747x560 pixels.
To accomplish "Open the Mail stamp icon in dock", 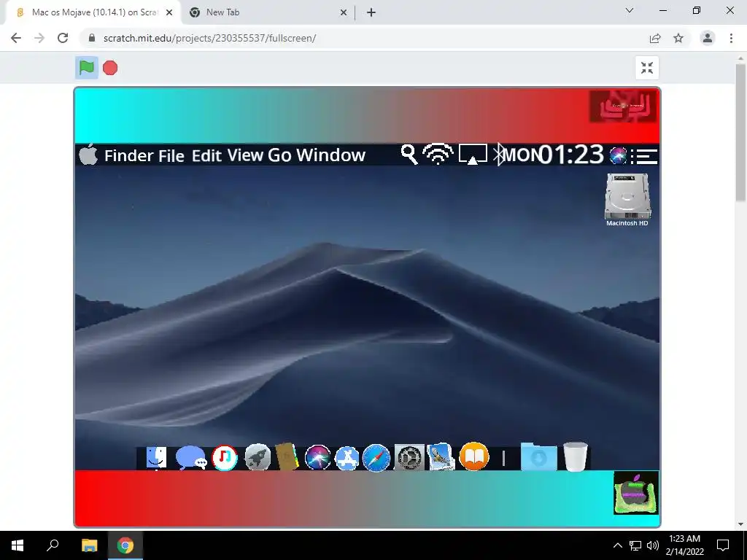I will point(441,456).
